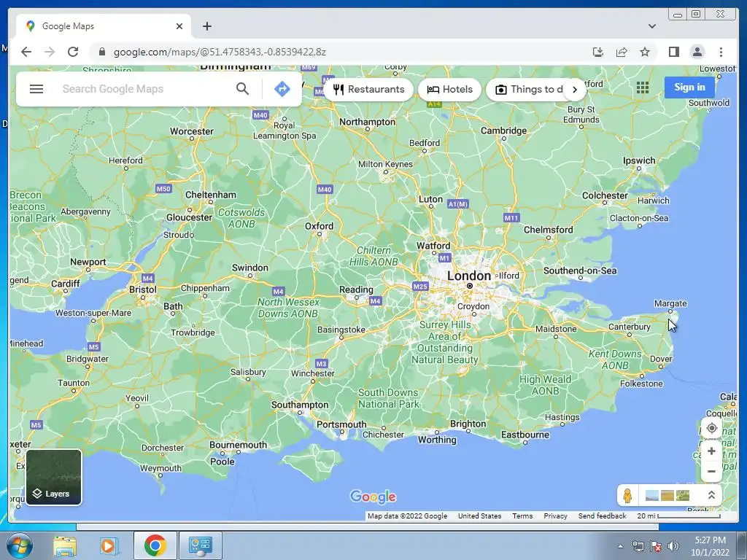Show more category chips with the arrow
This screenshot has width=747, height=560.
point(575,90)
